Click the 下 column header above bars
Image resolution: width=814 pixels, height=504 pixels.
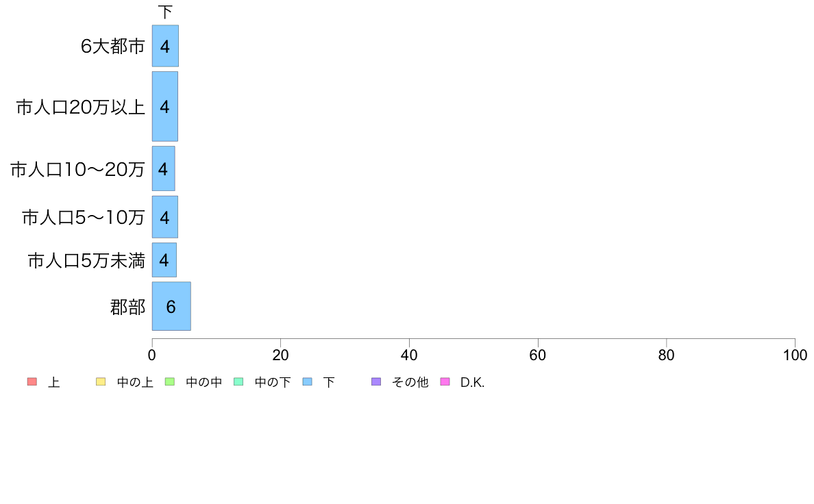pos(165,12)
